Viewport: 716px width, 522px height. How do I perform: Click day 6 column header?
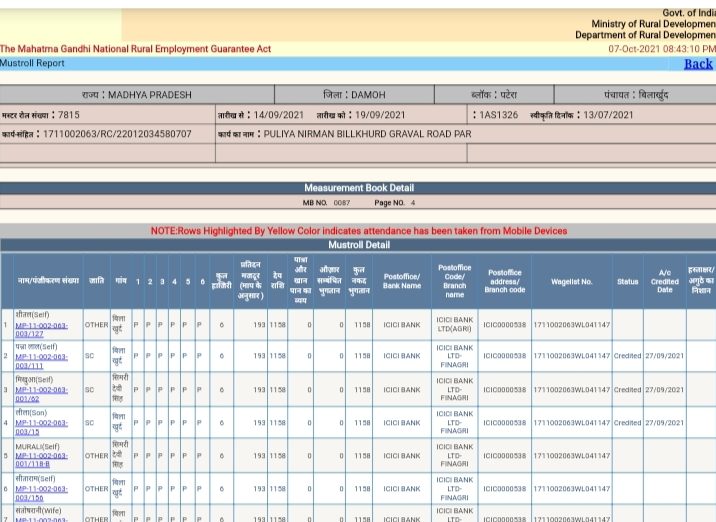coord(202,282)
